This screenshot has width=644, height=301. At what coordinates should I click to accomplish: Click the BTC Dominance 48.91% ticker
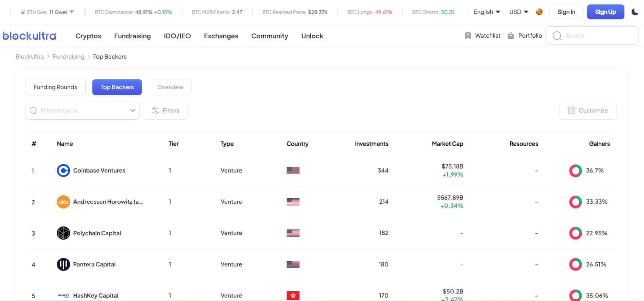133,12
